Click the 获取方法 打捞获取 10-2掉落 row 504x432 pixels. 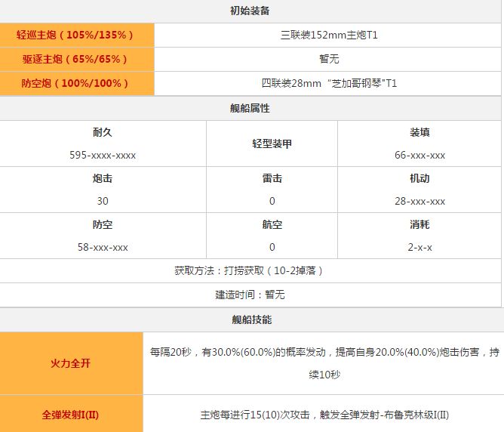[x=250, y=270]
